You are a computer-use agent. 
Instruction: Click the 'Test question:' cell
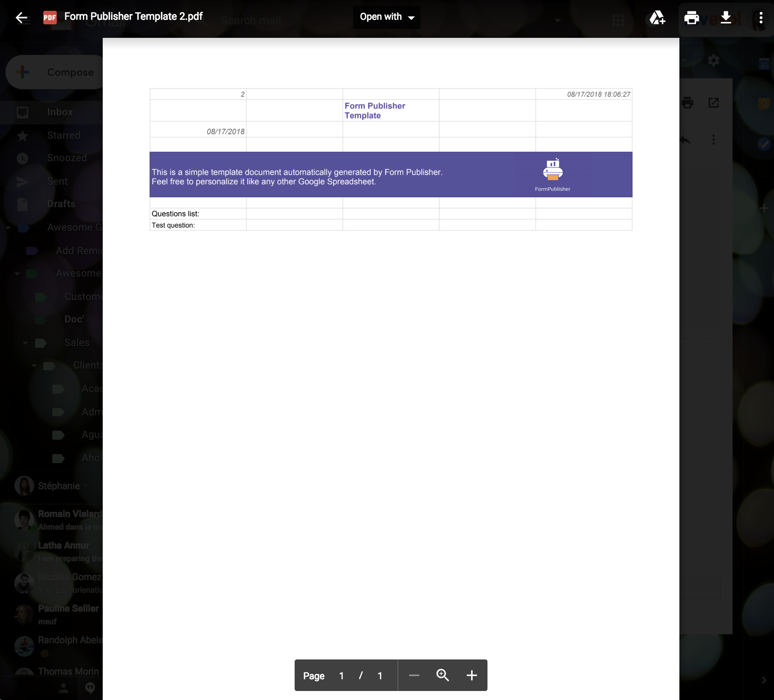(x=198, y=225)
